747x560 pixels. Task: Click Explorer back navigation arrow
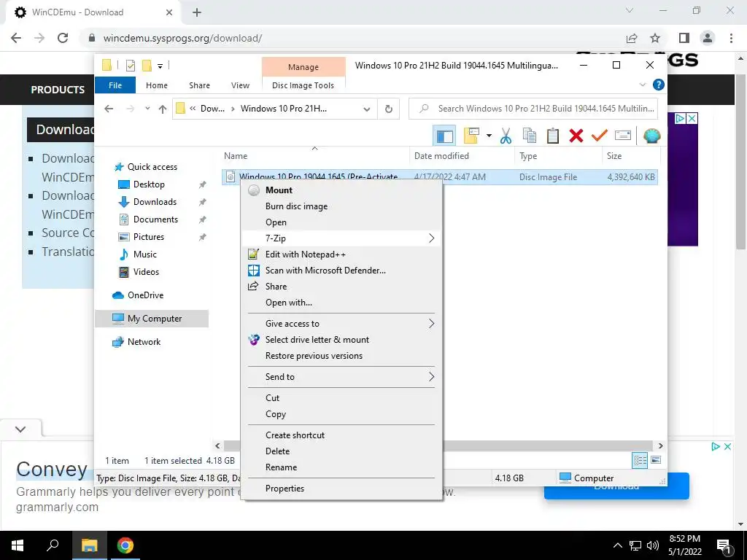click(109, 109)
